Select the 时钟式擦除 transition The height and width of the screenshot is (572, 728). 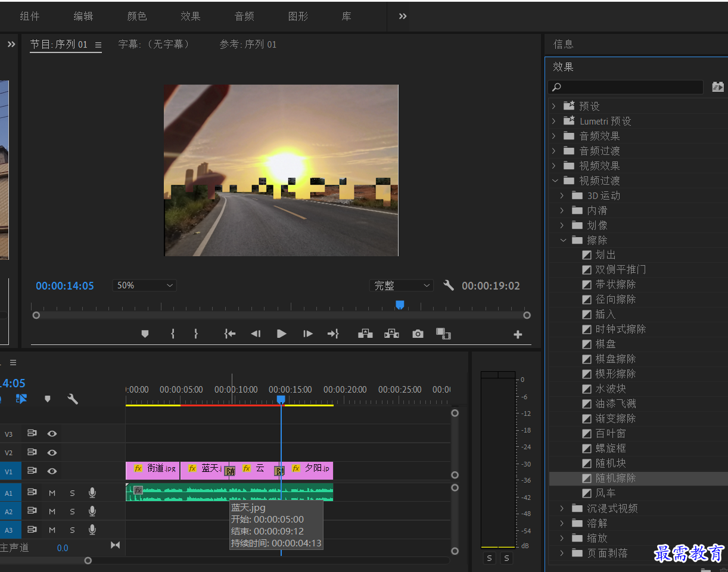coord(621,329)
